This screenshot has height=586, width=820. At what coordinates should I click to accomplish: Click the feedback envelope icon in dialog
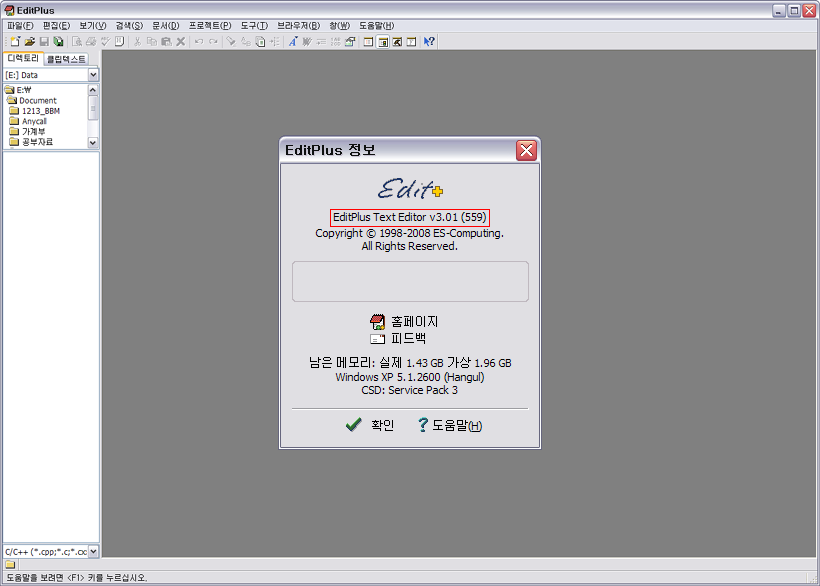(x=378, y=339)
